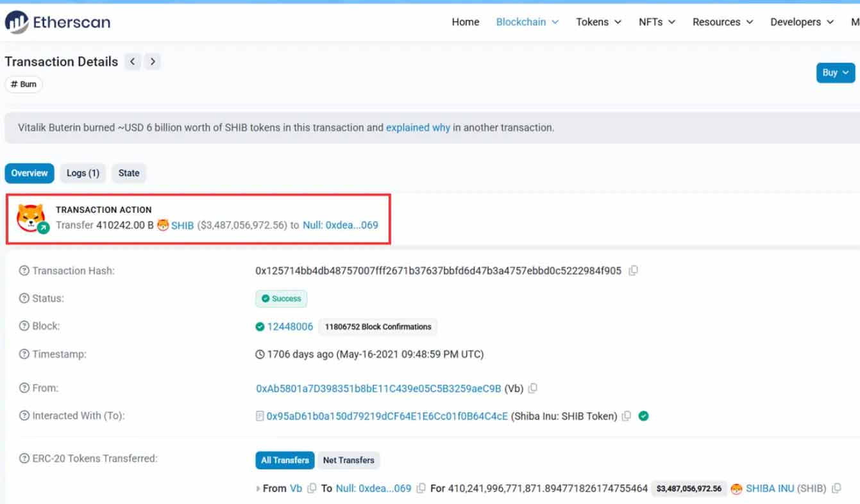Open the SHIB token contract address link
The image size is (860, 504).
click(387, 416)
